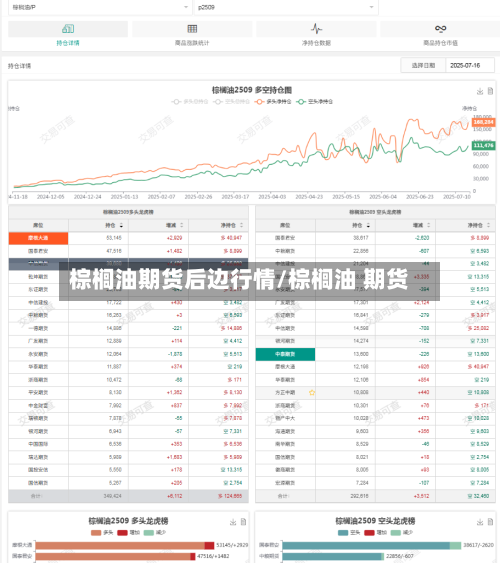Sort short-side table by 增减 arrows
Viewport: 500px width, 563px height.
[x=429, y=225]
